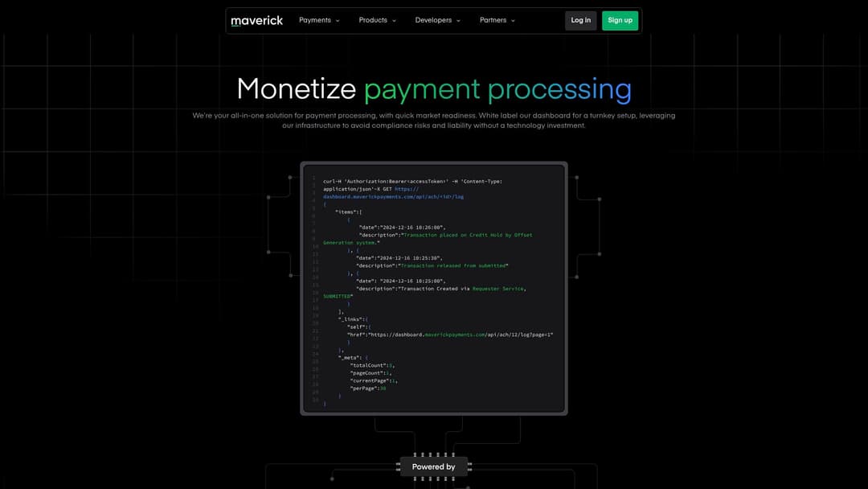Click the "Monetize payment processing" headline
This screenshot has height=489, width=868.
(434, 89)
